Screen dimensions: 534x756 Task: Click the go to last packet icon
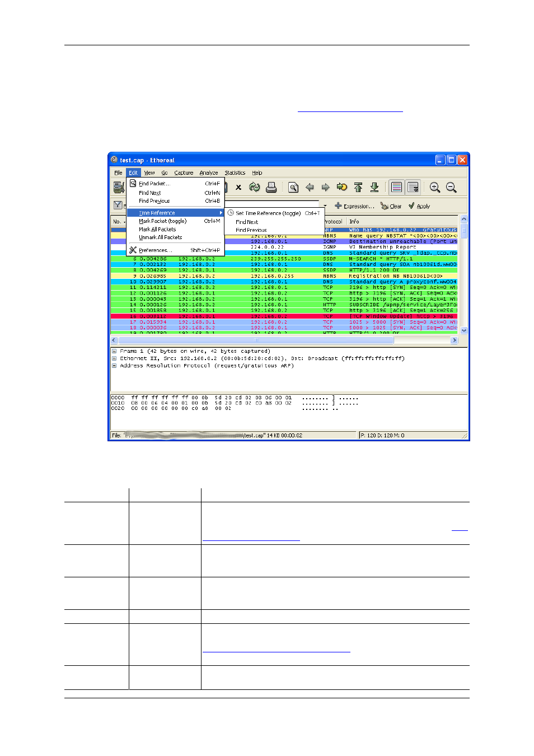[x=374, y=188]
